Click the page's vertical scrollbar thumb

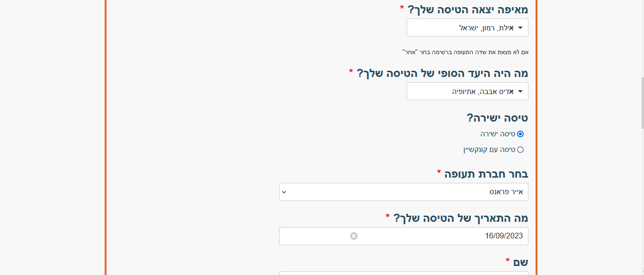tap(642, 103)
